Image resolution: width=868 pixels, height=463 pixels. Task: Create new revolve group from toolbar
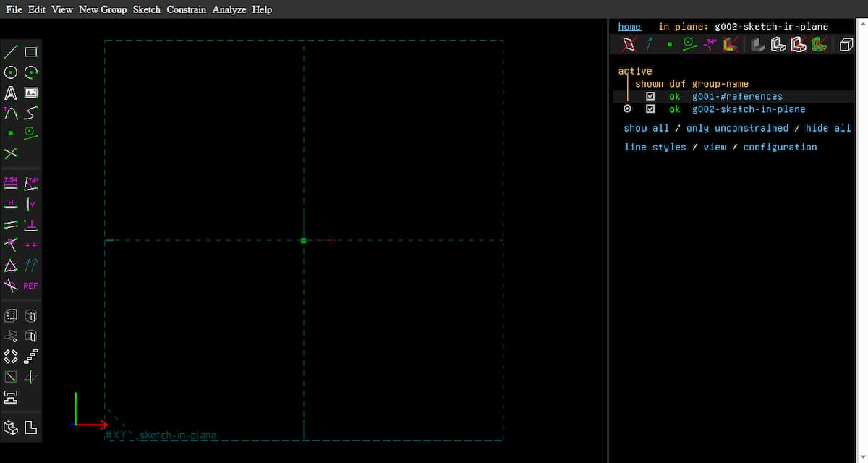pos(31,336)
